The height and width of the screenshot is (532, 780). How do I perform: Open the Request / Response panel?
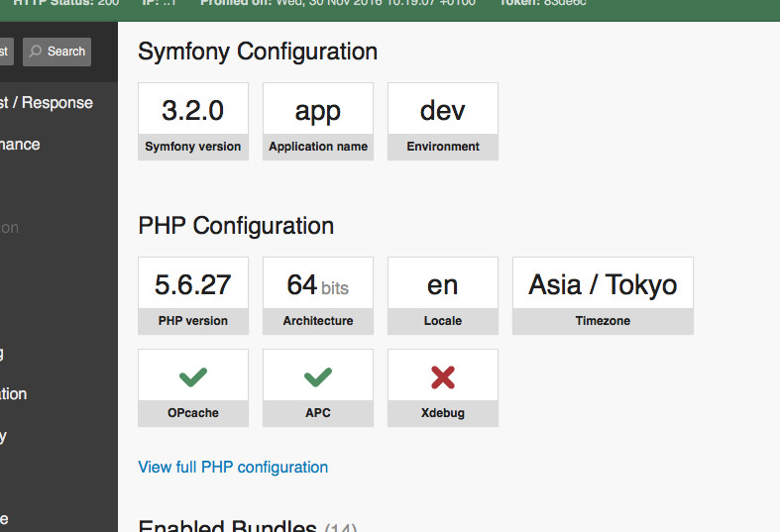[x=47, y=102]
